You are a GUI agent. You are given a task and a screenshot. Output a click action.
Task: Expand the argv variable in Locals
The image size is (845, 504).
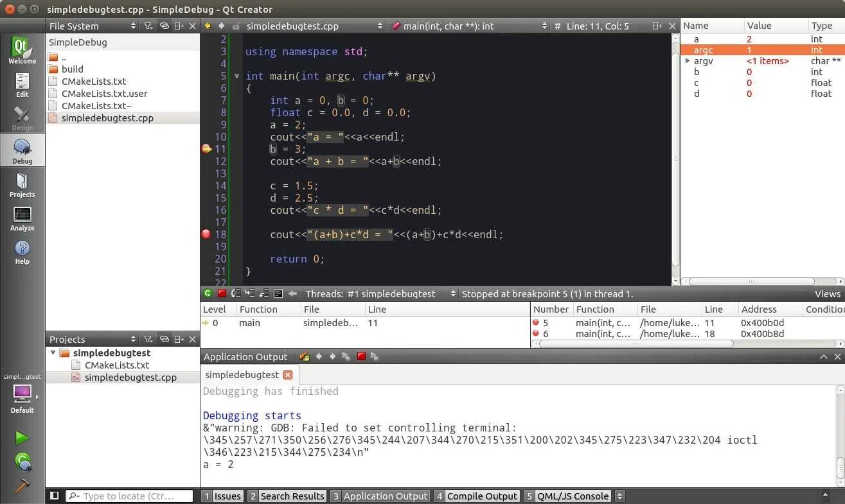(688, 61)
